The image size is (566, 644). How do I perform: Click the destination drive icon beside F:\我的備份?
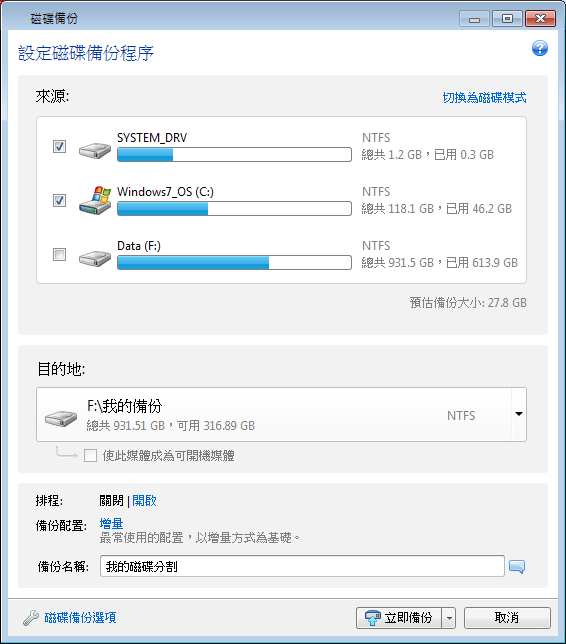click(x=61, y=418)
